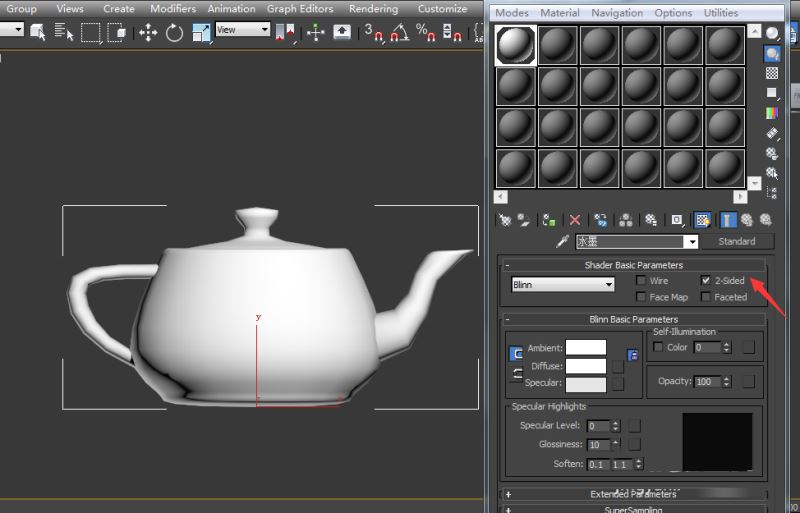Image resolution: width=800 pixels, height=513 pixels.
Task: Open the selection filter dropdown
Action: click(12, 29)
